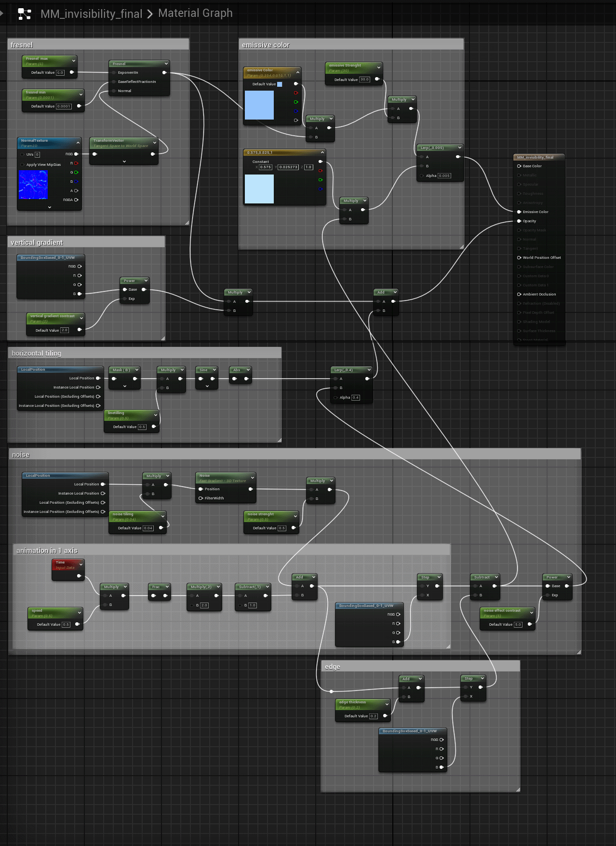
Task: Click the Opacity pin on output node
Action: click(x=519, y=221)
